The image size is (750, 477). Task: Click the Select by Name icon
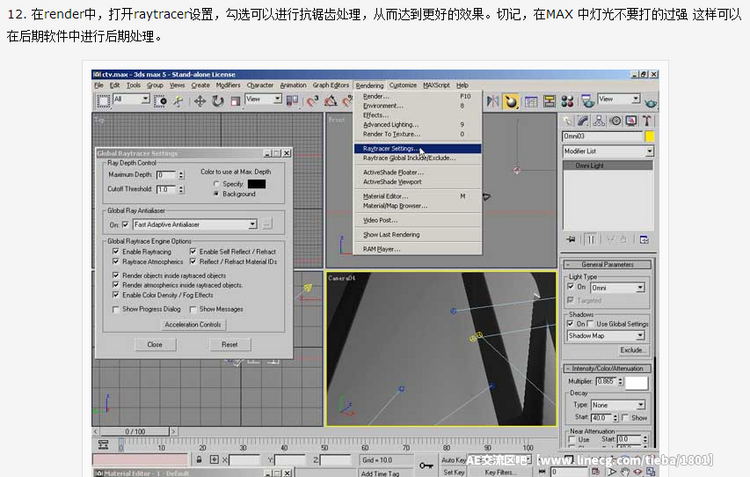point(161,101)
